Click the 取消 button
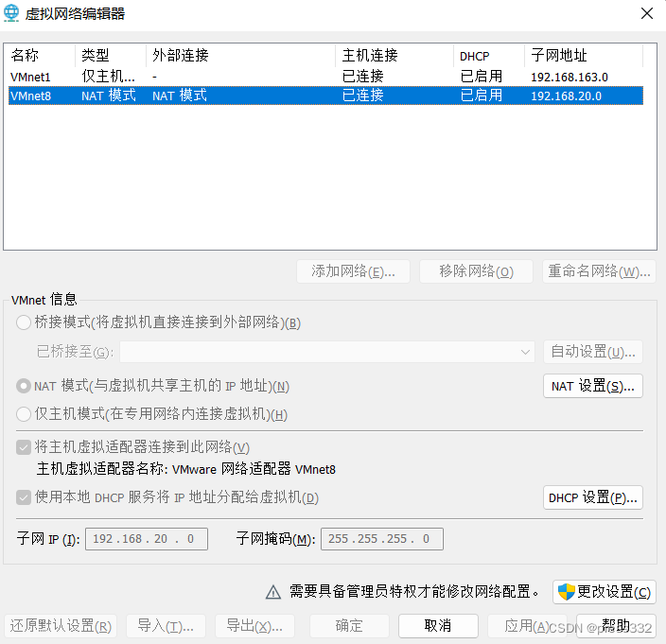666x644 pixels. pos(438,626)
